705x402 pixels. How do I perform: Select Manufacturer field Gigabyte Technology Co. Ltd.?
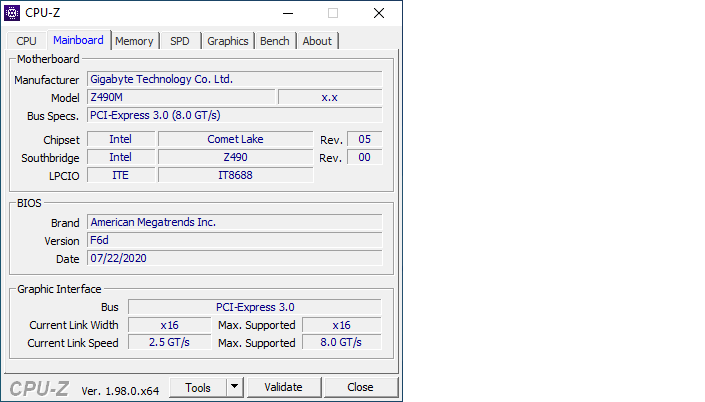(x=235, y=79)
